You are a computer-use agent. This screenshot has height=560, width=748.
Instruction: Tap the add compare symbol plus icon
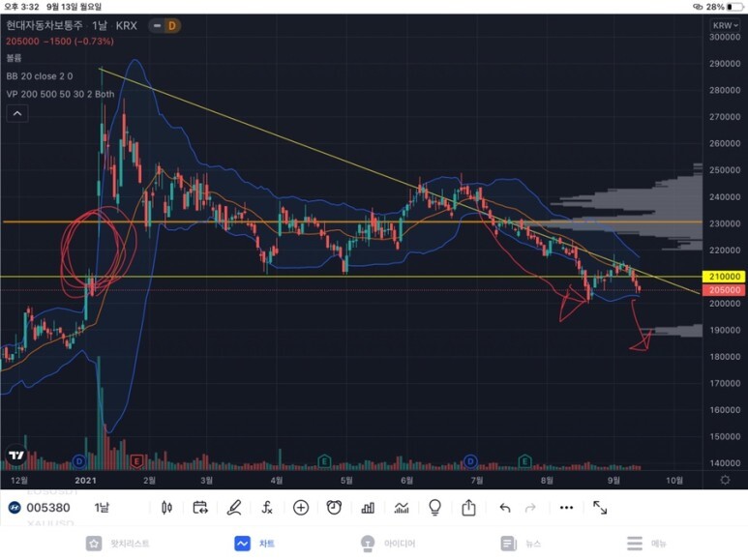pyautogui.click(x=301, y=508)
